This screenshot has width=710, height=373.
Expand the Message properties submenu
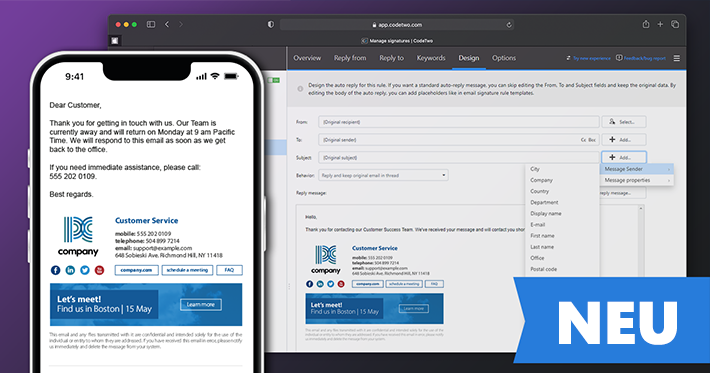637,180
